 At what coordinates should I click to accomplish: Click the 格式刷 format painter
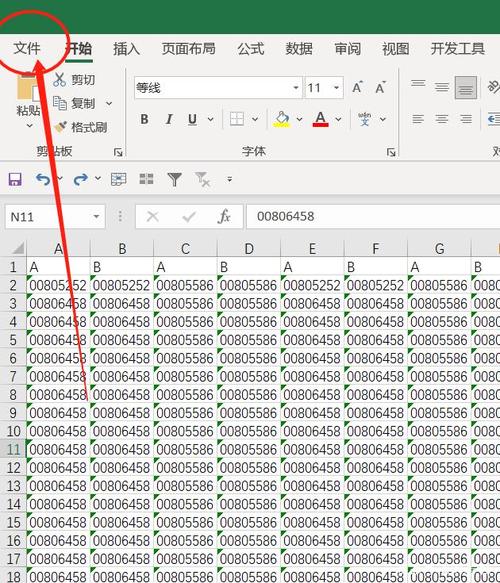[x=81, y=127]
